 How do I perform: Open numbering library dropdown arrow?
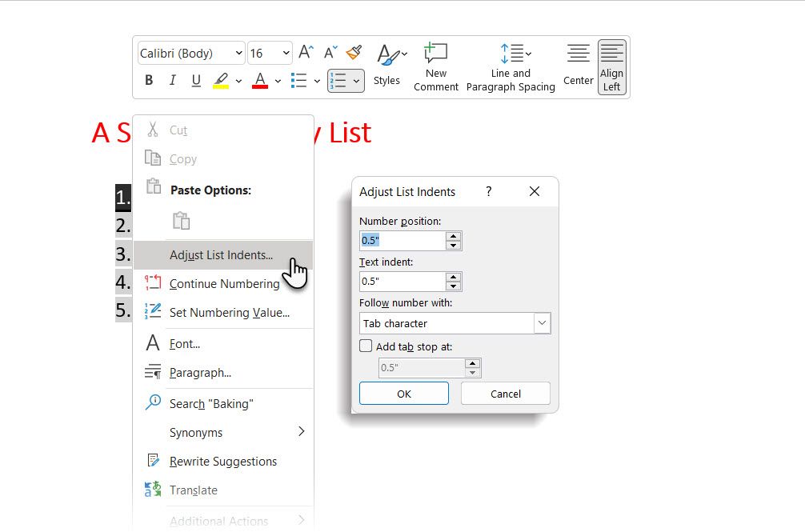pyautogui.click(x=356, y=81)
